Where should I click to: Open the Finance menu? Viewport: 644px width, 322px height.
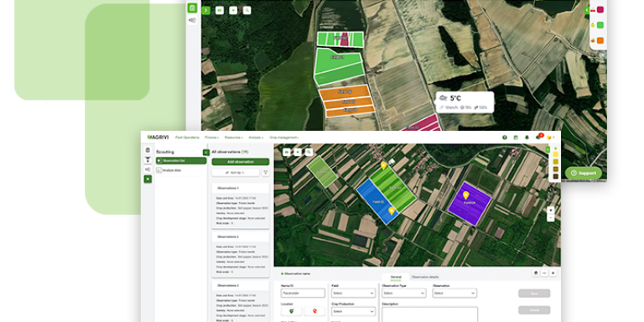click(211, 138)
